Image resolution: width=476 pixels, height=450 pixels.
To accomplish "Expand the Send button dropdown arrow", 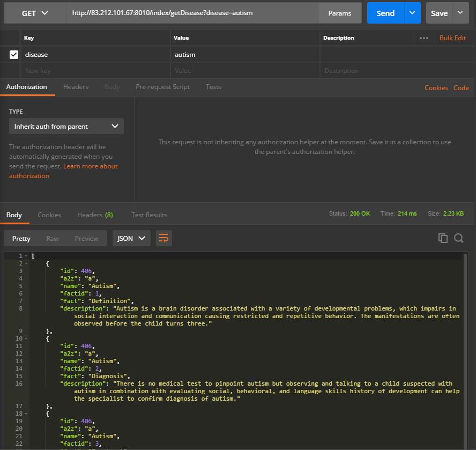I will pyautogui.click(x=412, y=13).
